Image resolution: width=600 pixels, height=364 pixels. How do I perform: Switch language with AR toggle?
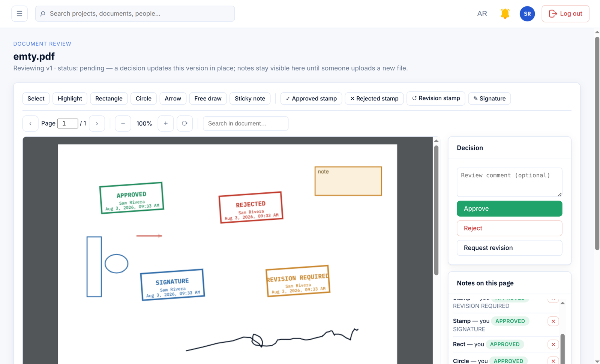(482, 14)
